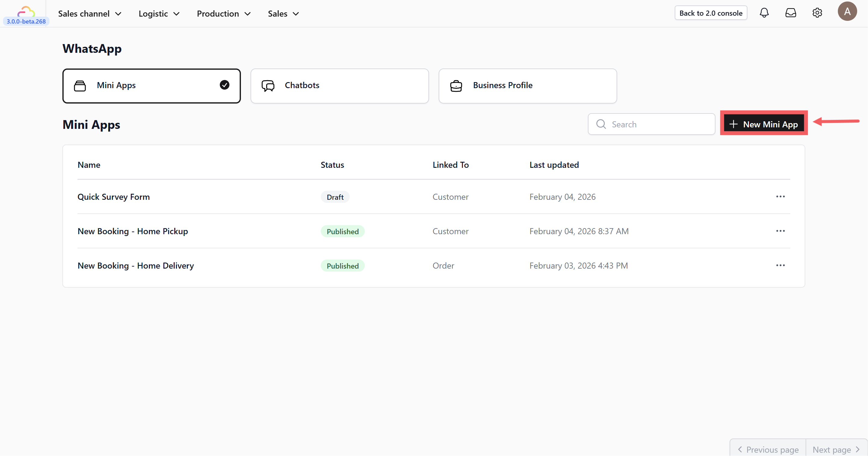Select the Mini Apps tab card
This screenshot has width=868, height=456.
(x=152, y=86)
